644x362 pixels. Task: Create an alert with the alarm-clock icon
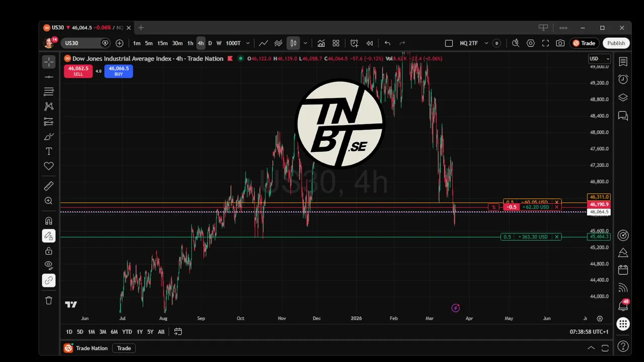pos(354,43)
